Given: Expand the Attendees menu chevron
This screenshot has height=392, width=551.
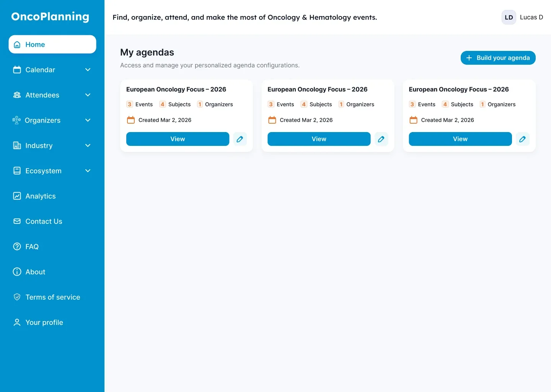Looking at the screenshot, I should [x=88, y=95].
